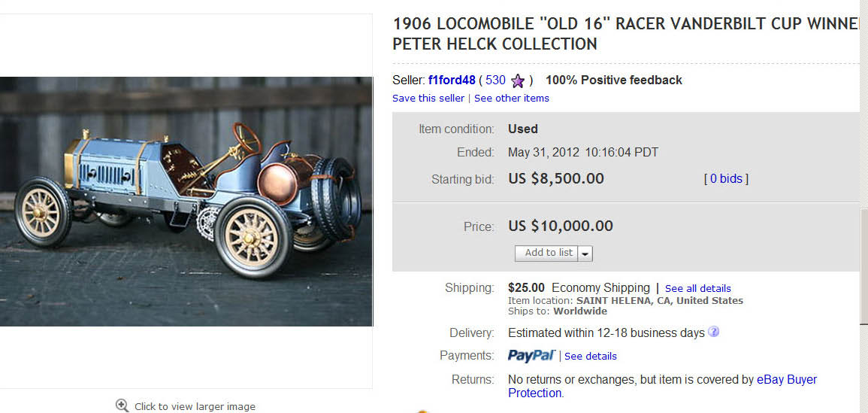
Task: Click the Locomobile race car photo
Action: (186, 201)
